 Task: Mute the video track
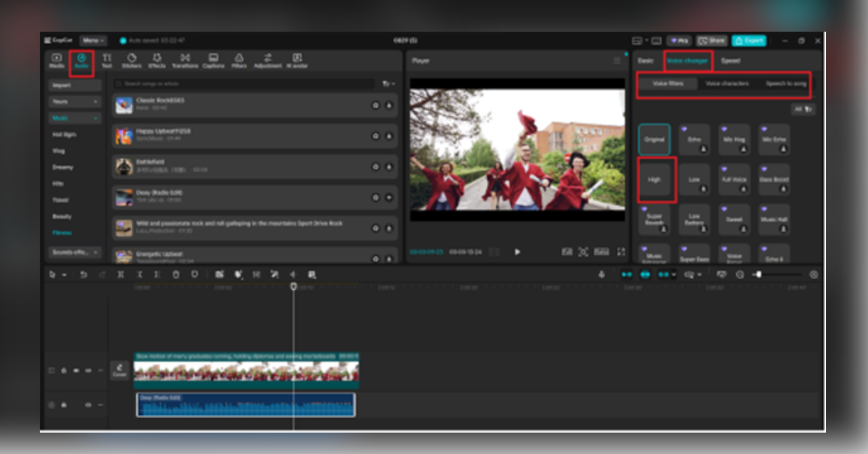click(88, 371)
